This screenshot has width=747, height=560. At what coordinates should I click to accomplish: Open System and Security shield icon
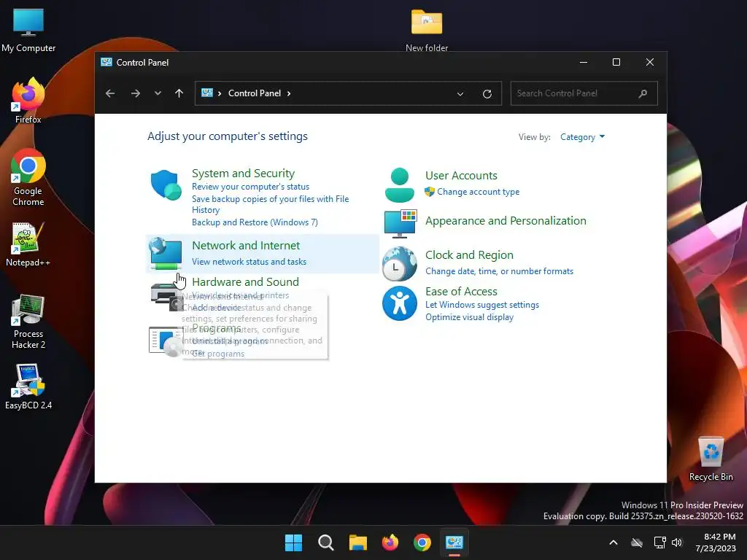[166, 184]
